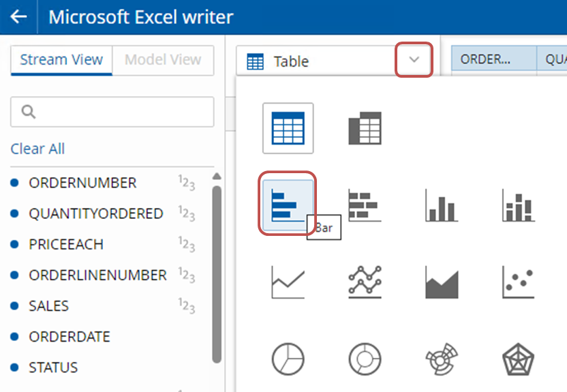Click the Clear All link
The height and width of the screenshot is (392, 567).
tap(37, 149)
